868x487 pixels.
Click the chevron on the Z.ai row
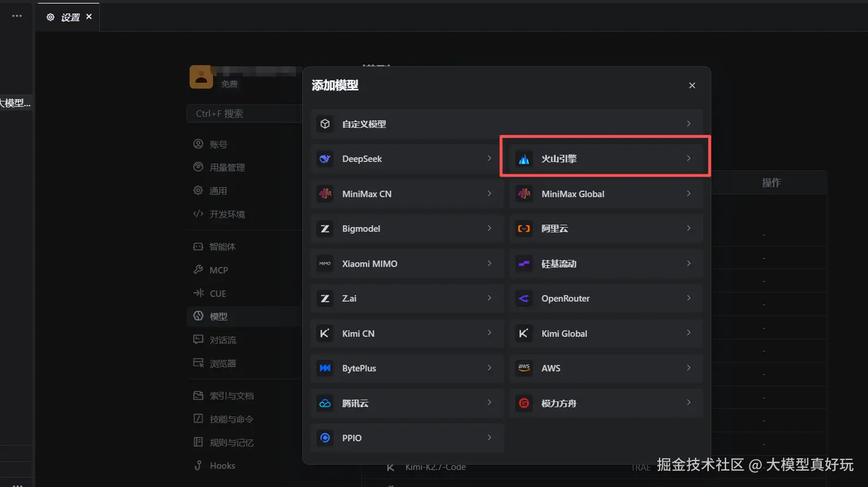(x=489, y=298)
